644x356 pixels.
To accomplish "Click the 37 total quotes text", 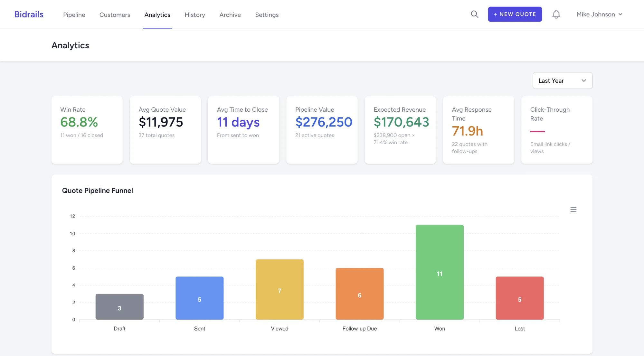I will click(x=156, y=135).
